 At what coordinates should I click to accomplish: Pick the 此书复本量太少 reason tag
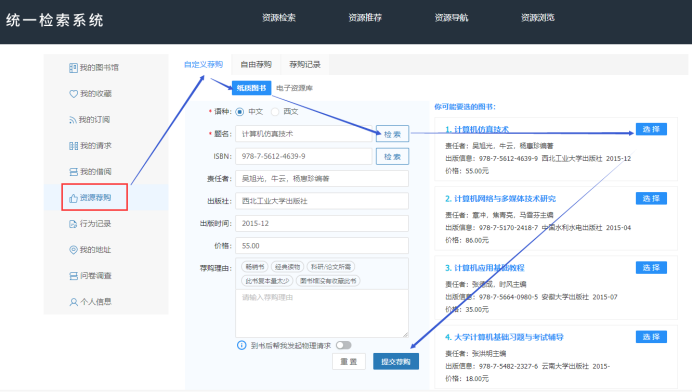(x=267, y=281)
